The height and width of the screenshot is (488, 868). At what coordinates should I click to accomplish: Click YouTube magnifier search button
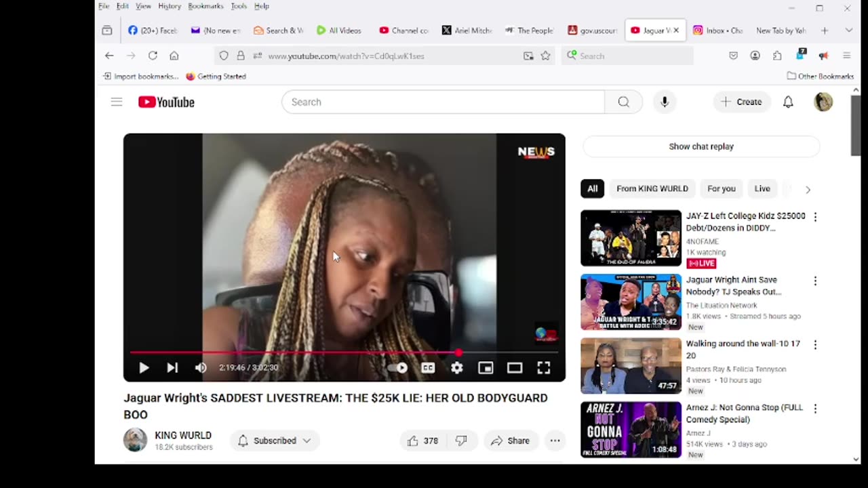[x=623, y=102]
